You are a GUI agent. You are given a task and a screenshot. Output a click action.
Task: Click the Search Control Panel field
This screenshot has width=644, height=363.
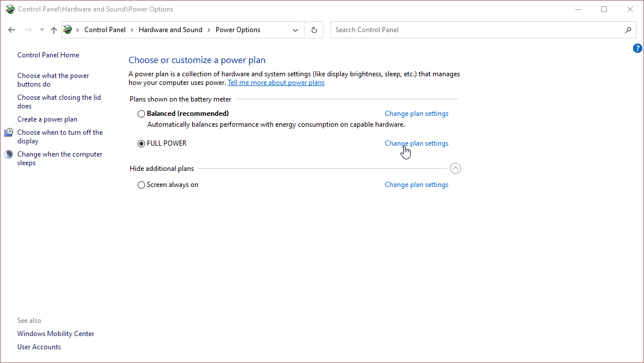click(x=476, y=30)
